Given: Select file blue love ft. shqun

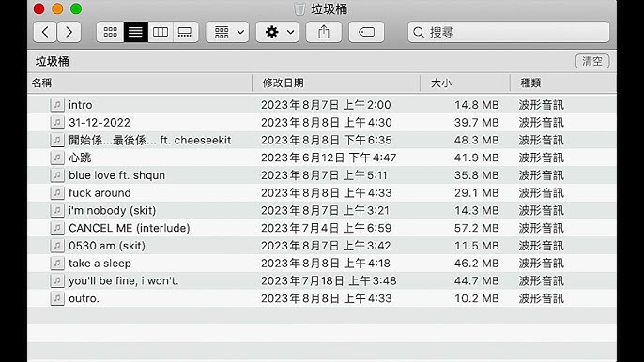Looking at the screenshot, I should pyautogui.click(x=116, y=175).
